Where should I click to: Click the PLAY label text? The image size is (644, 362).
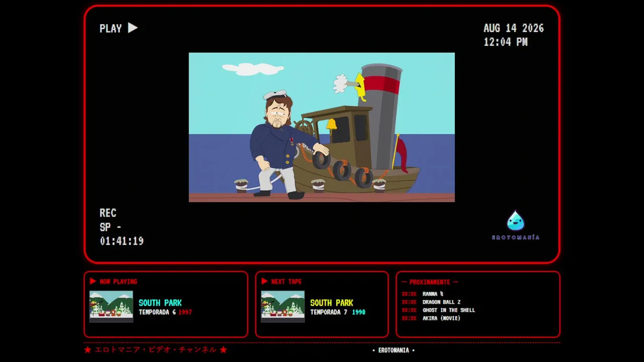coord(111,29)
